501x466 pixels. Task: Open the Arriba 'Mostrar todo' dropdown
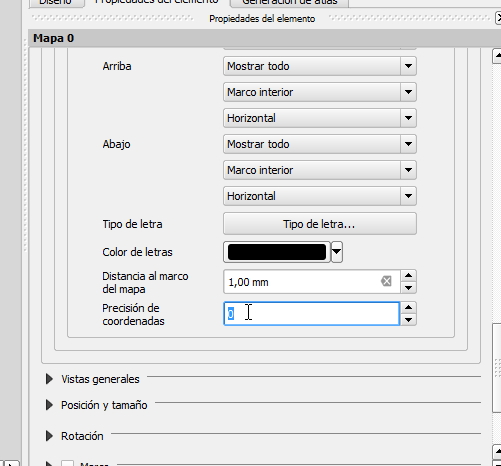pyautogui.click(x=320, y=66)
